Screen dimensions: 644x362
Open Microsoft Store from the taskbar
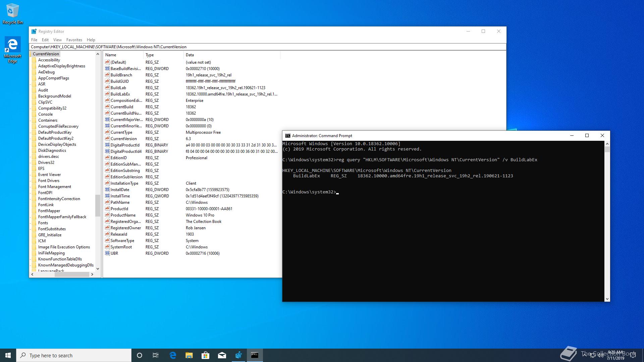coord(206,355)
